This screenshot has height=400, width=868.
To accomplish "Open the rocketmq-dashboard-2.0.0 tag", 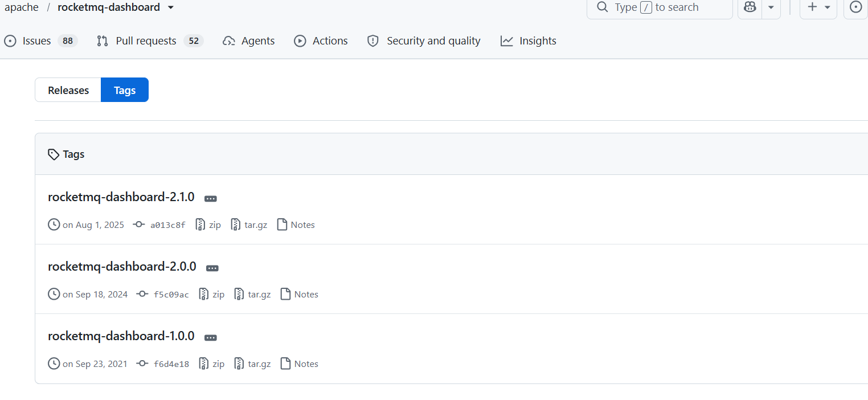I will point(122,267).
